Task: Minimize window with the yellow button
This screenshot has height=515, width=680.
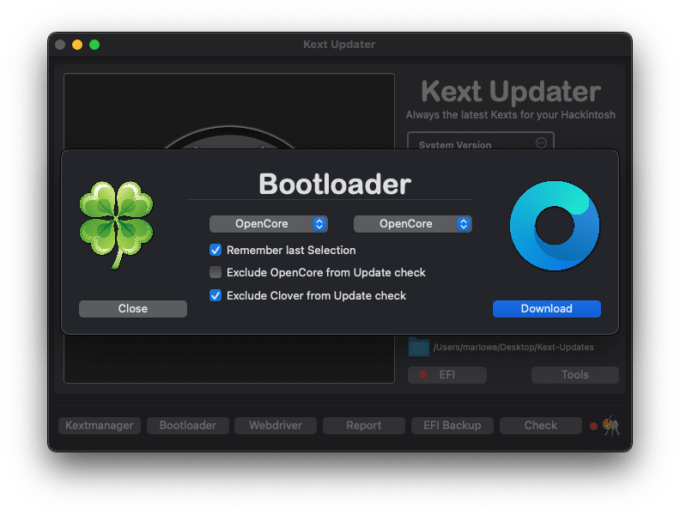Action: point(77,45)
